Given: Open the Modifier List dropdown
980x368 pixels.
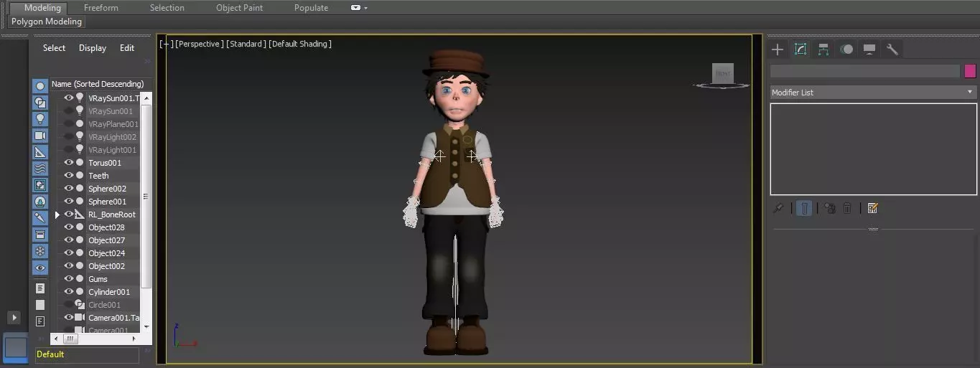Looking at the screenshot, I should tap(873, 93).
